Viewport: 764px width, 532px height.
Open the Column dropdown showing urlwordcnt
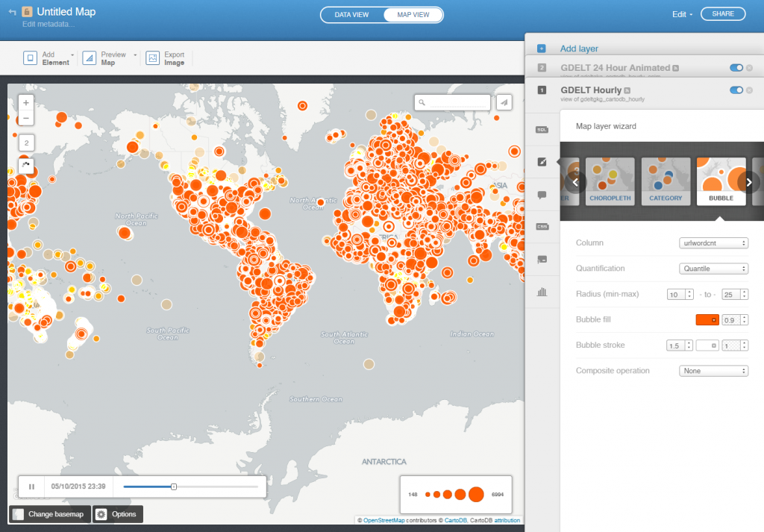(713, 242)
